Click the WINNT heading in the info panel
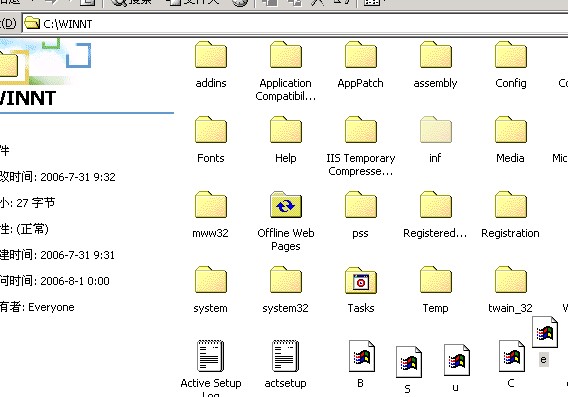 click(x=28, y=98)
